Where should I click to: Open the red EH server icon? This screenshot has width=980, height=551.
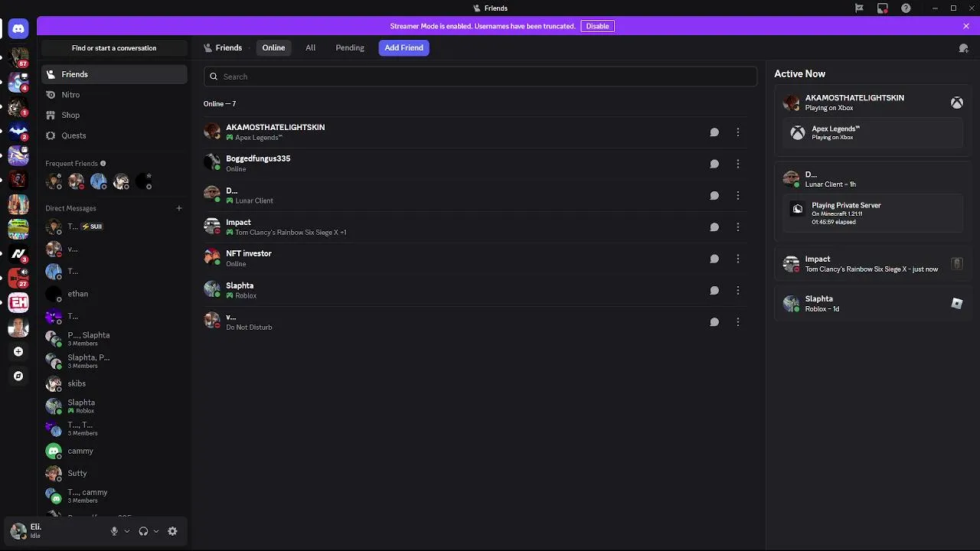pos(18,302)
